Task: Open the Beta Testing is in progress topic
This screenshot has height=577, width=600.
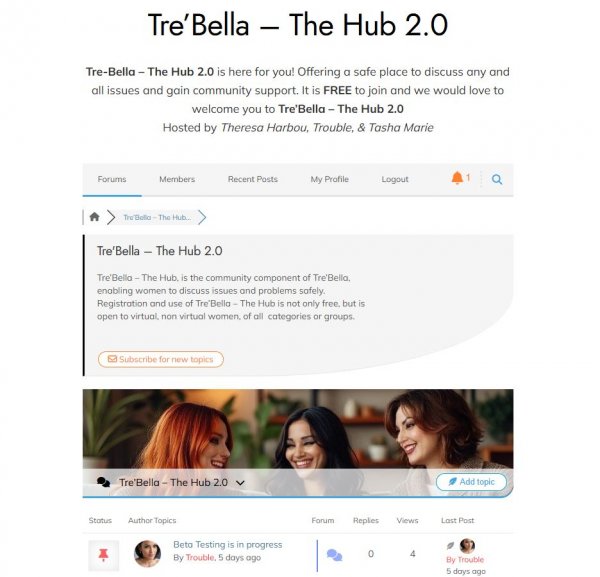Action: tap(228, 544)
